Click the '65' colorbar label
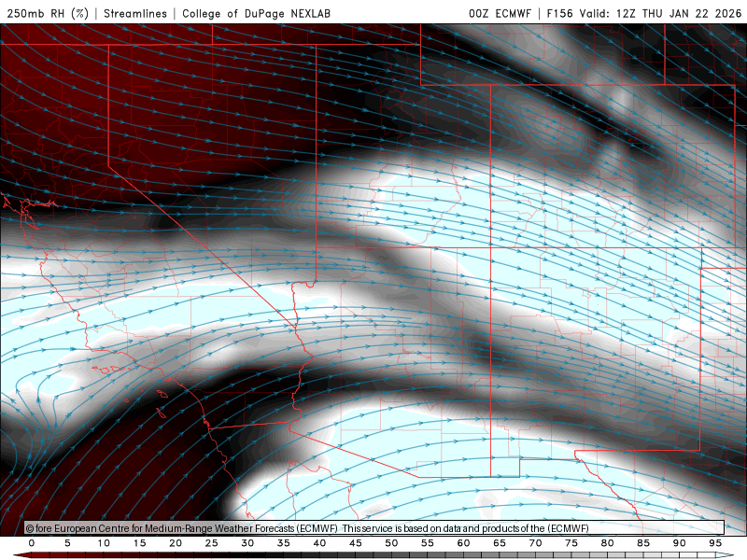Image resolution: width=747 pixels, height=560 pixels. coord(500,543)
